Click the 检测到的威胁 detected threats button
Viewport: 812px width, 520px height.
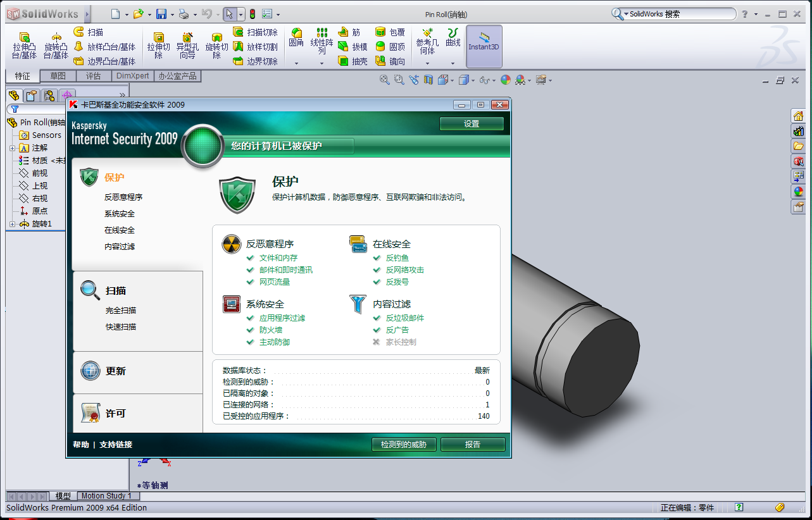point(404,445)
